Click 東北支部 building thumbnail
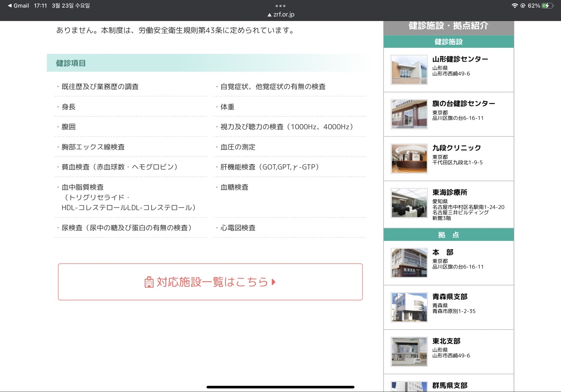561x392 pixels. tap(409, 352)
